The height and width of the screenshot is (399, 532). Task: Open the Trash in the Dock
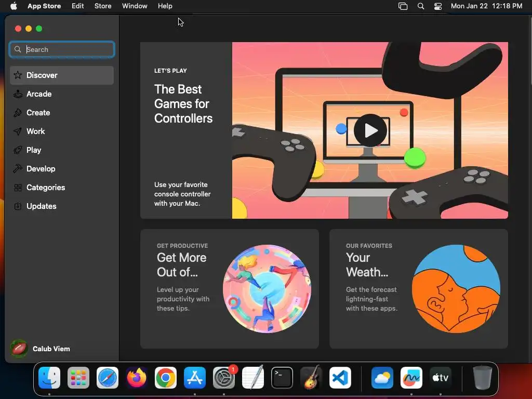[x=482, y=378]
